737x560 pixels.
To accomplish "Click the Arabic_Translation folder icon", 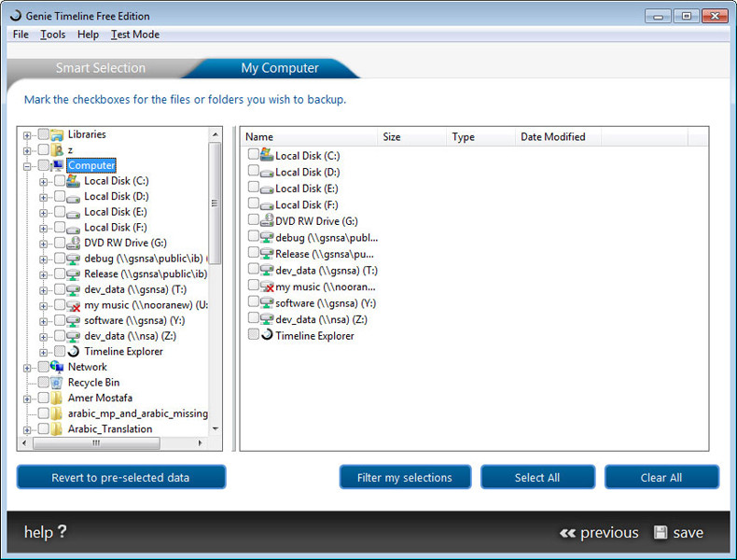I will point(57,428).
